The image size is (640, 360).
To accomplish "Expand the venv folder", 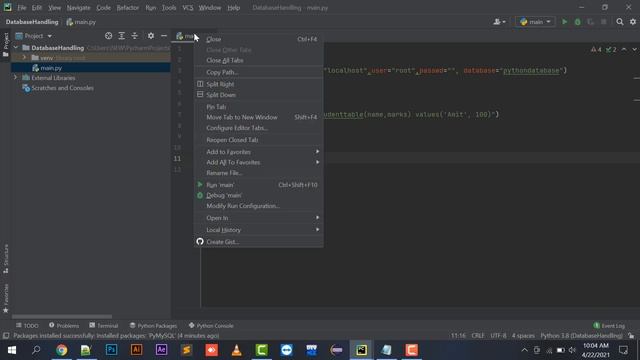I will click(24, 58).
